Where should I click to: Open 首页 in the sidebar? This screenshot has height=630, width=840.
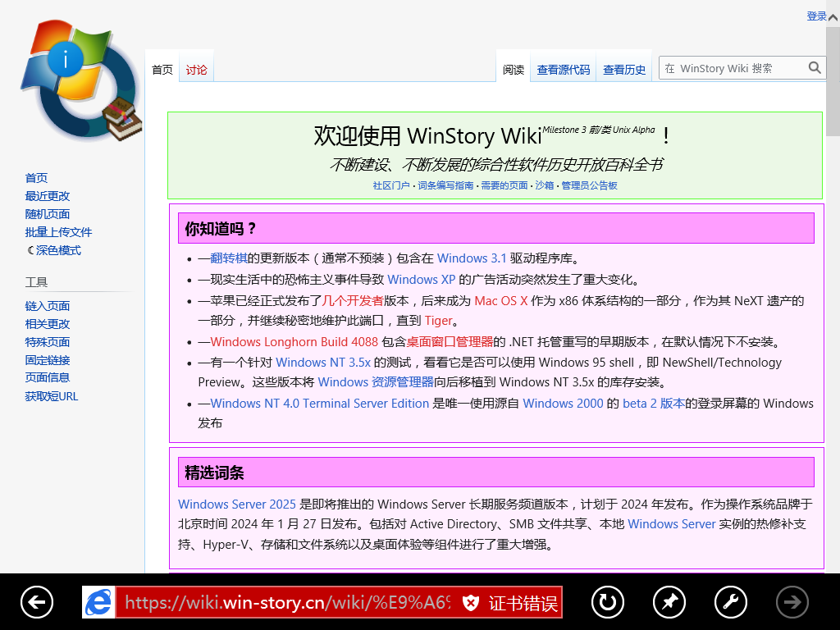click(x=36, y=178)
